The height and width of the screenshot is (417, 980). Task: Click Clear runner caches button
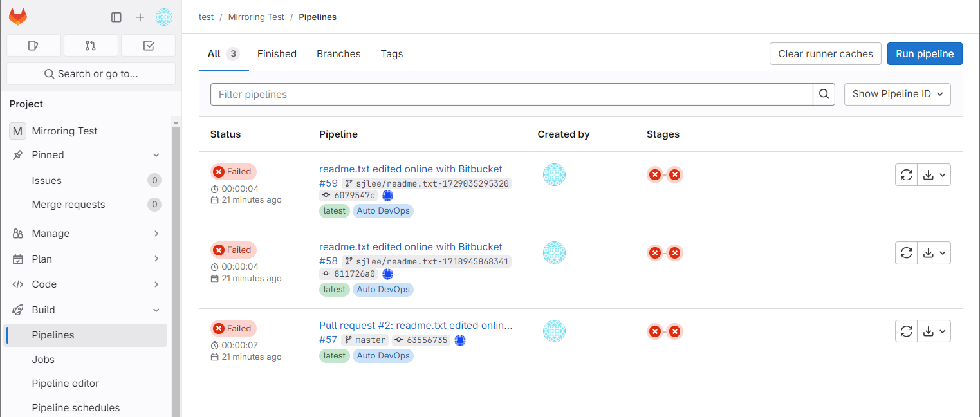826,54
